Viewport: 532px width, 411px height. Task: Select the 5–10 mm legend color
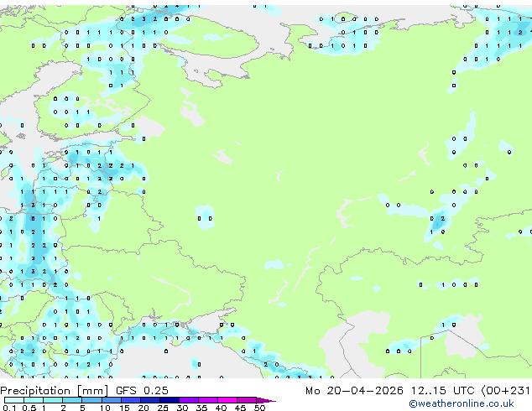91,400
